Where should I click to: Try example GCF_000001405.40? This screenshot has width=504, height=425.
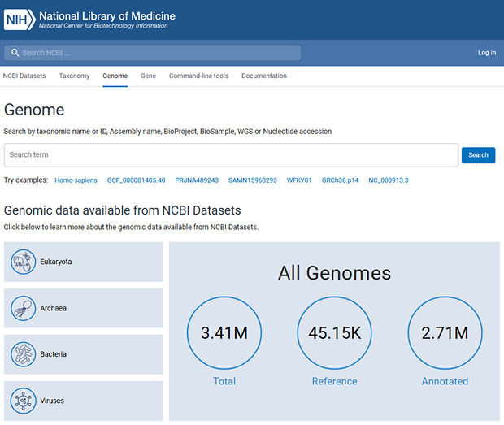[x=137, y=180]
